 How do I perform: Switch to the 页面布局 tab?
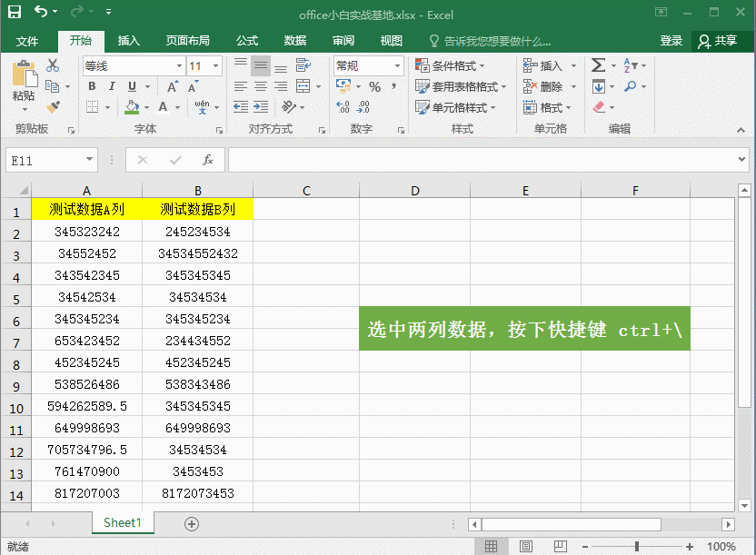tap(187, 41)
